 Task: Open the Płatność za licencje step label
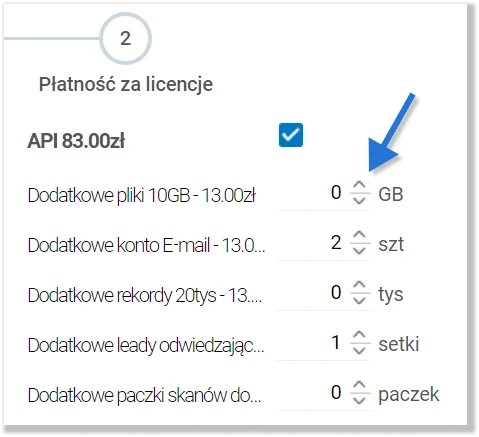pos(126,84)
